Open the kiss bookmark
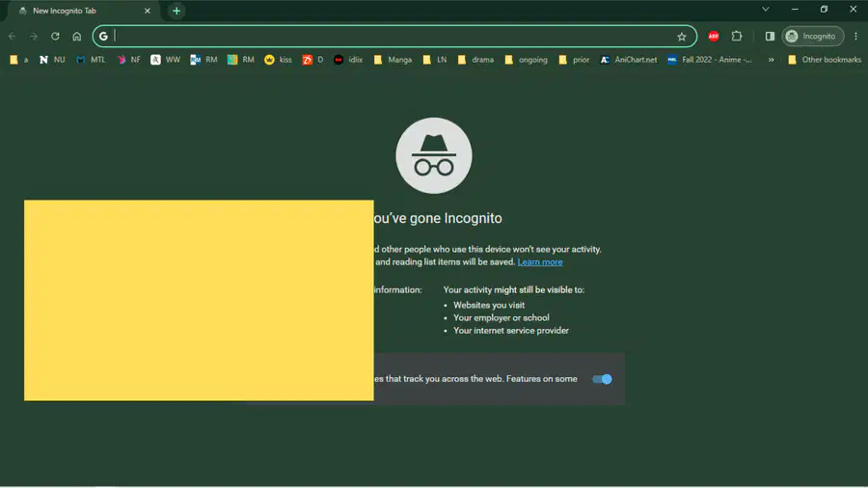 278,60
